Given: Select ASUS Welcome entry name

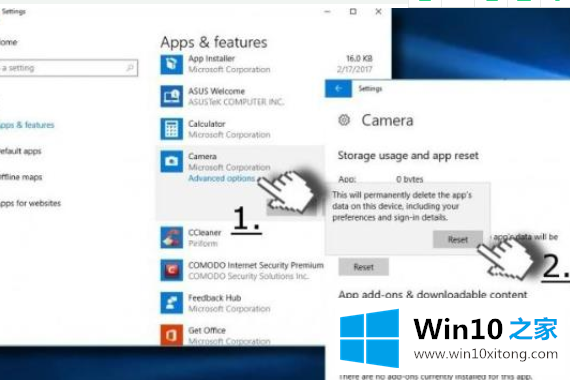Looking at the screenshot, I should pos(217,91).
